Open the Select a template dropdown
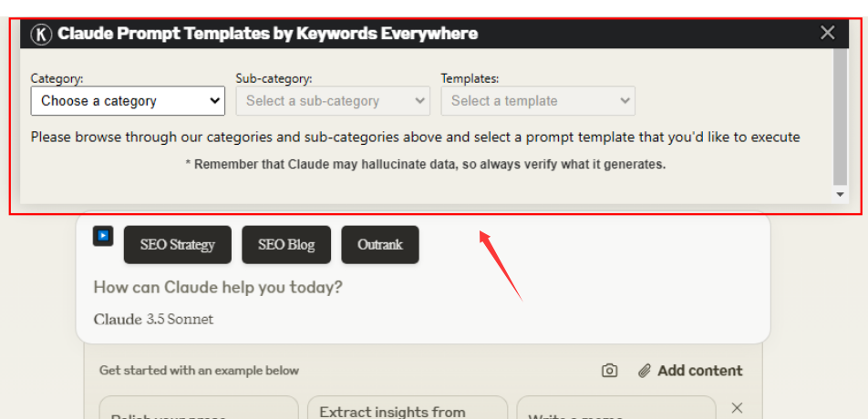The image size is (868, 419). pyautogui.click(x=537, y=101)
